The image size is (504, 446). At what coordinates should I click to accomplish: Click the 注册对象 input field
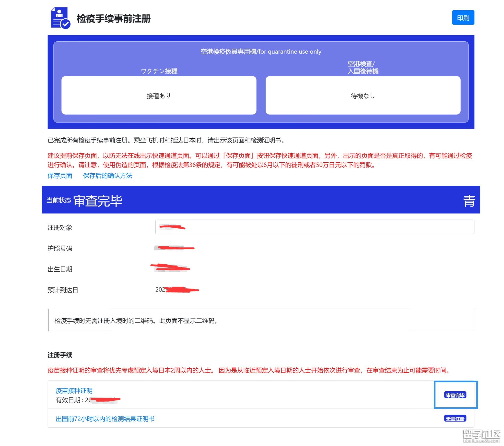(x=314, y=227)
